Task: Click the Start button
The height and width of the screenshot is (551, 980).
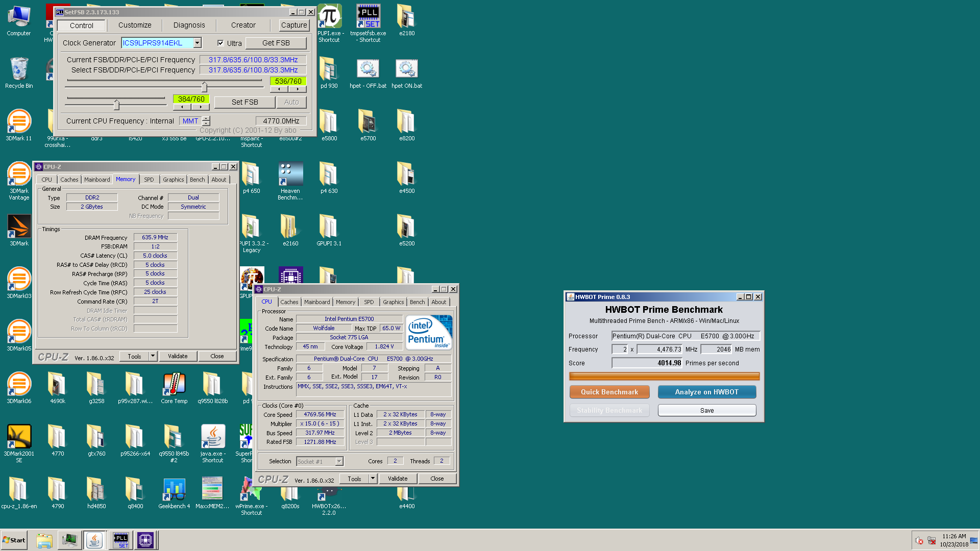Action: [x=14, y=540]
